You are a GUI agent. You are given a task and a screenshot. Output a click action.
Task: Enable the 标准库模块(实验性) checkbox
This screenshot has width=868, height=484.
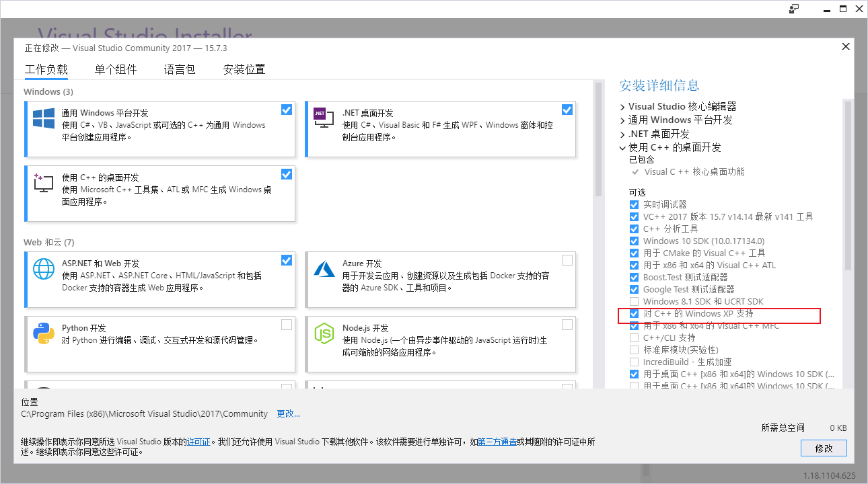point(634,350)
